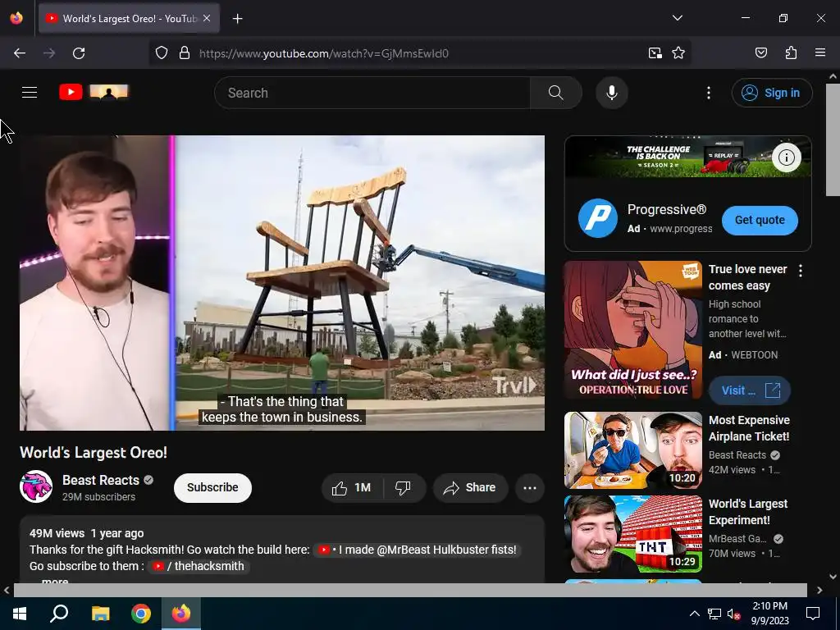This screenshot has height=630, width=840.
Task: Dislike the video with thumbs down
Action: [x=404, y=488]
